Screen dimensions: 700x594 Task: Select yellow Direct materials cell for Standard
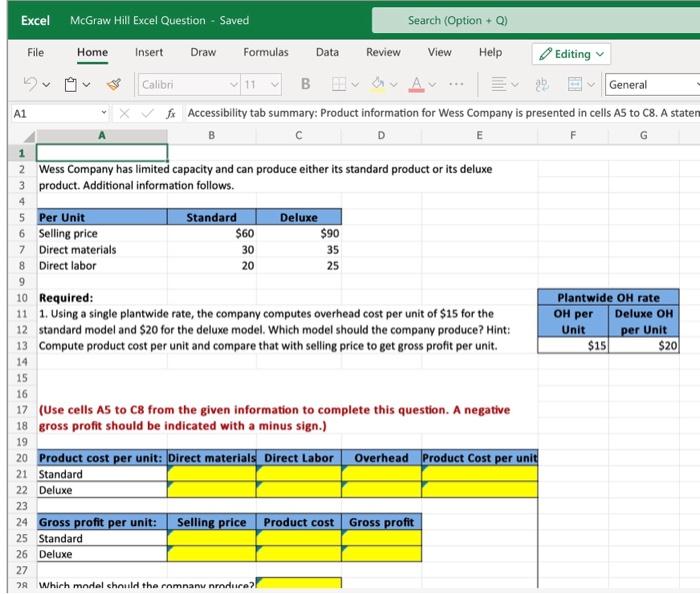pyautogui.click(x=212, y=474)
